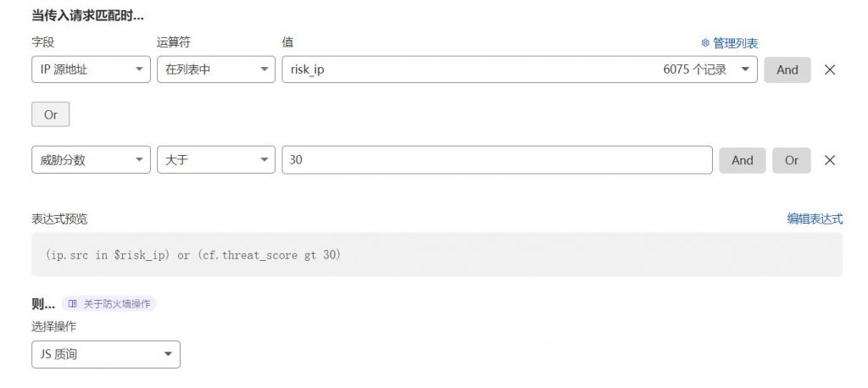The height and width of the screenshot is (388, 868).
Task: Click the Or button on threat score row
Action: [x=792, y=160]
